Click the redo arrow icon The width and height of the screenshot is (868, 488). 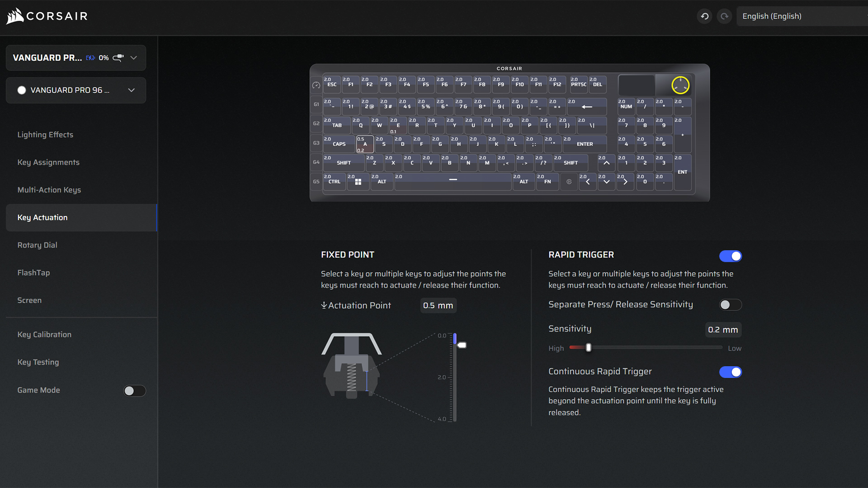(x=724, y=16)
